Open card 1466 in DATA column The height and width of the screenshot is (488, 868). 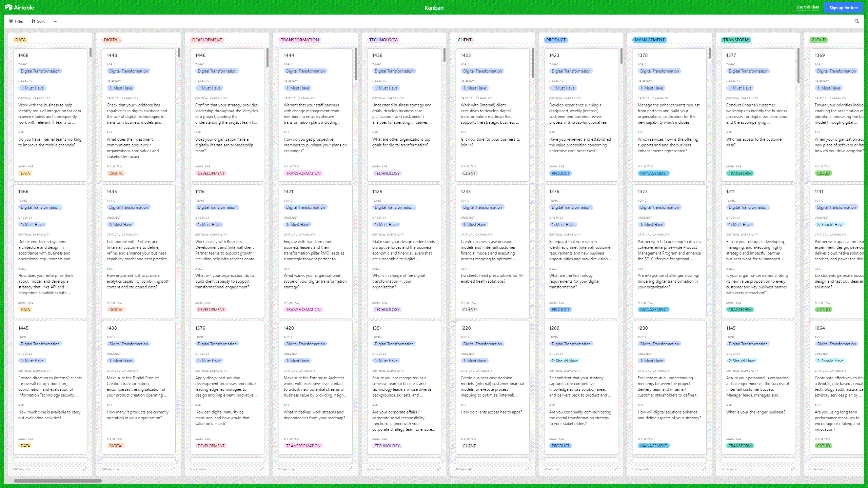50,251
